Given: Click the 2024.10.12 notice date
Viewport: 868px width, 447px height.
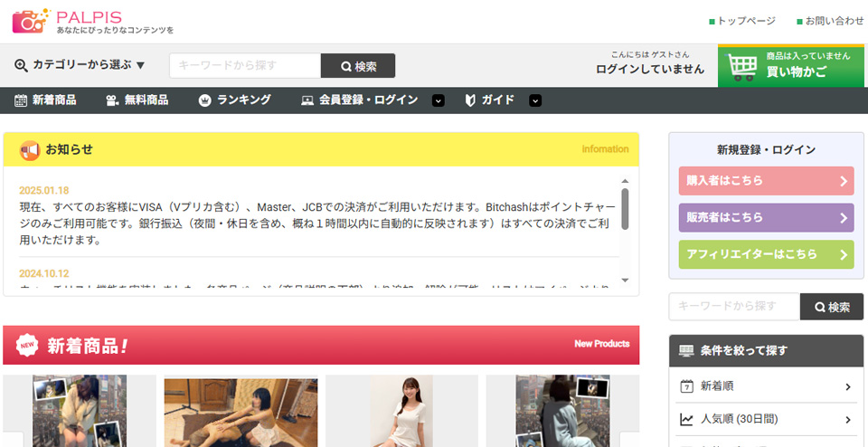Looking at the screenshot, I should [43, 273].
